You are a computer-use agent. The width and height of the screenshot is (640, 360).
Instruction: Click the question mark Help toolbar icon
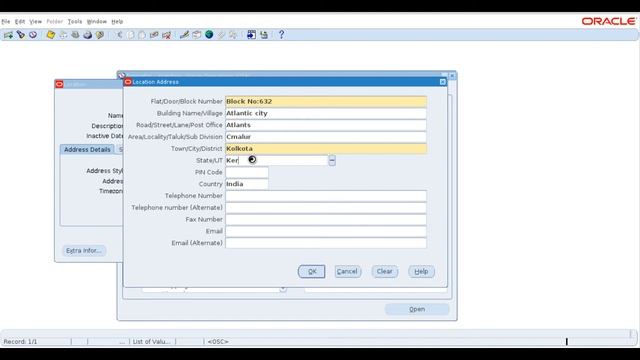281,35
